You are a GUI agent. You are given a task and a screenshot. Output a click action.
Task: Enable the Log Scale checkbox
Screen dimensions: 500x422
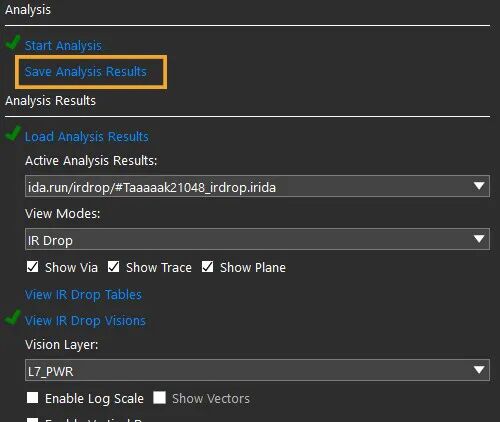point(32,397)
